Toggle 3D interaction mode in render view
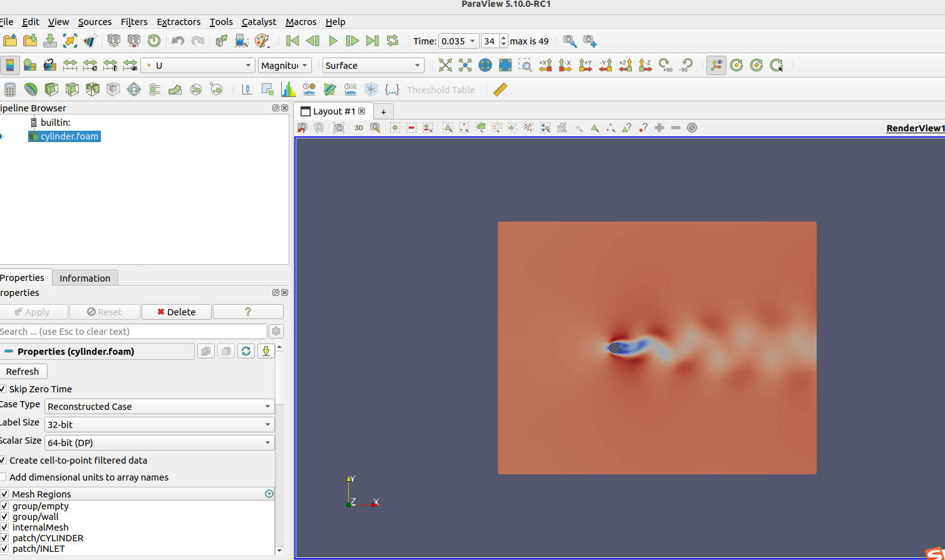Image resolution: width=945 pixels, height=560 pixels. [x=359, y=128]
